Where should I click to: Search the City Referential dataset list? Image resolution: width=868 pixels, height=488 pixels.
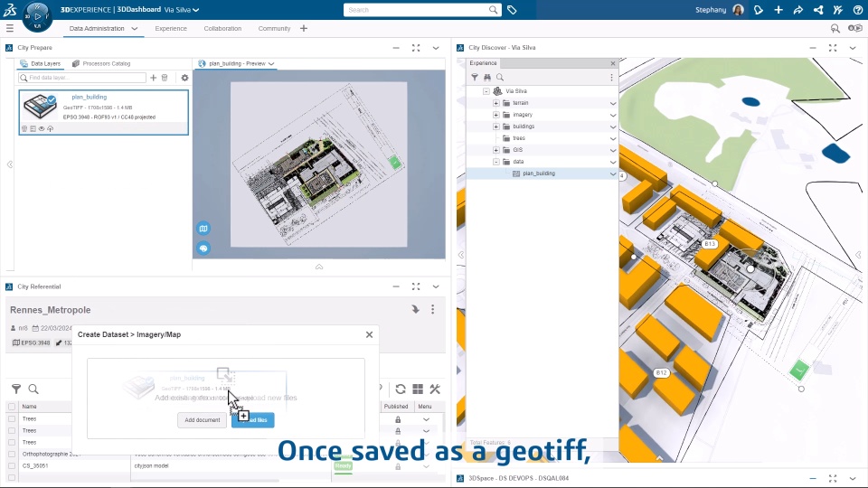(33, 389)
